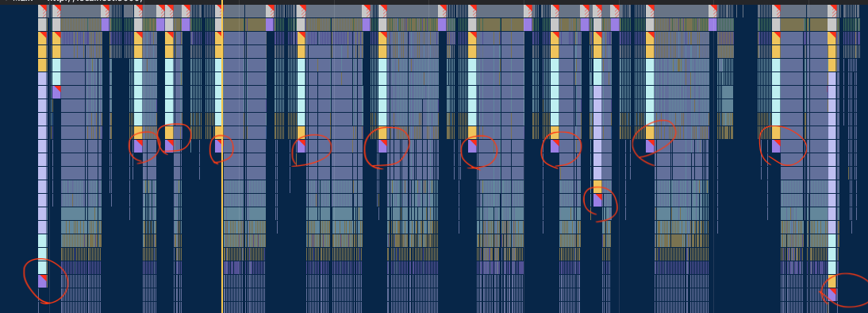868x313 pixels.
Task: Select the circled purple block at bottom-right corner
Action: (832, 294)
